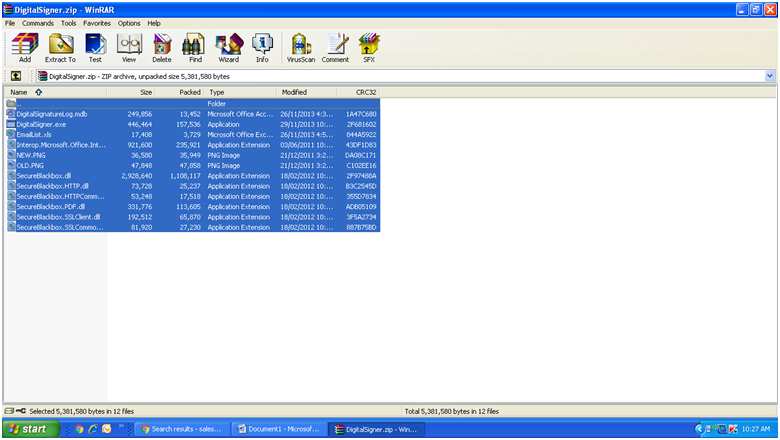780x440 pixels.
Task: Switch to DigitalSigner.zip taskbar window
Action: (377, 429)
